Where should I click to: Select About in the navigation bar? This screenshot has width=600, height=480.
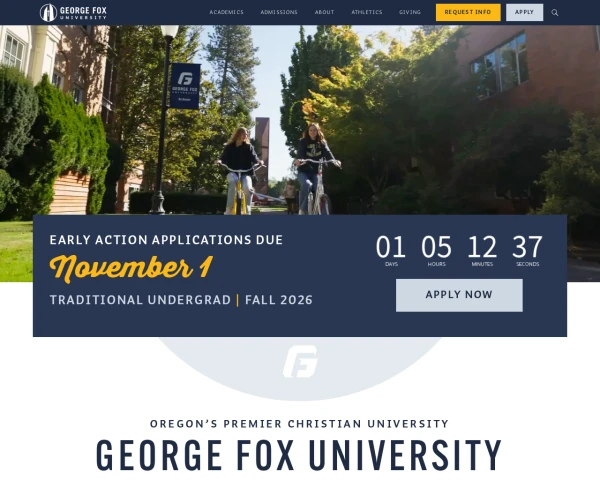[x=324, y=12]
